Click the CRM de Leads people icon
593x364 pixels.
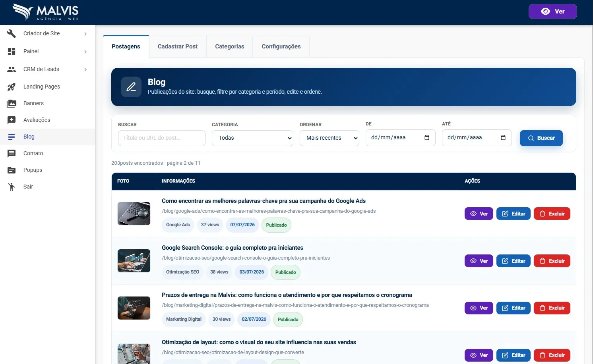pyautogui.click(x=12, y=69)
